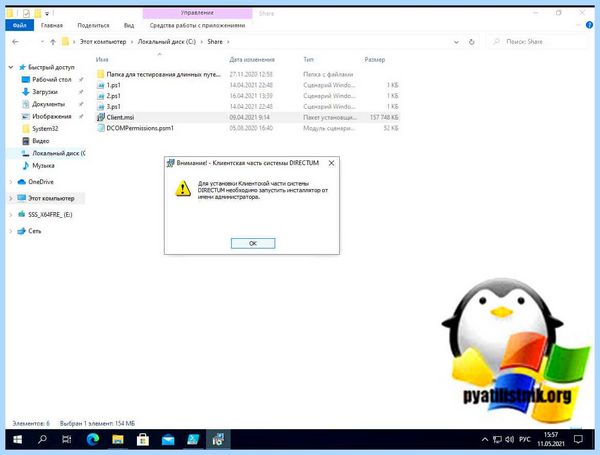This screenshot has height=455, width=600.
Task: Expand the Сеть network node
Action: pos(11,231)
